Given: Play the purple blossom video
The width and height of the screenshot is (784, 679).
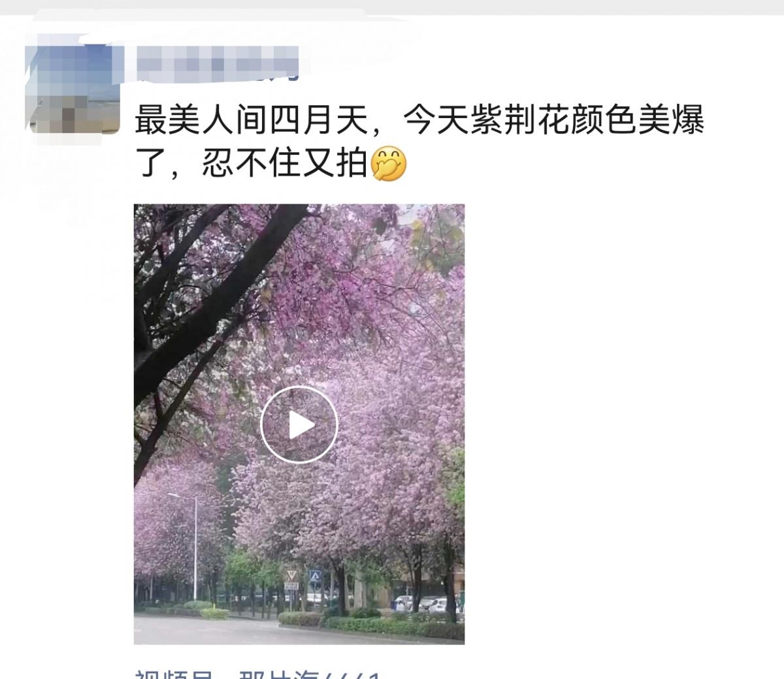Looking at the screenshot, I should (x=299, y=424).
